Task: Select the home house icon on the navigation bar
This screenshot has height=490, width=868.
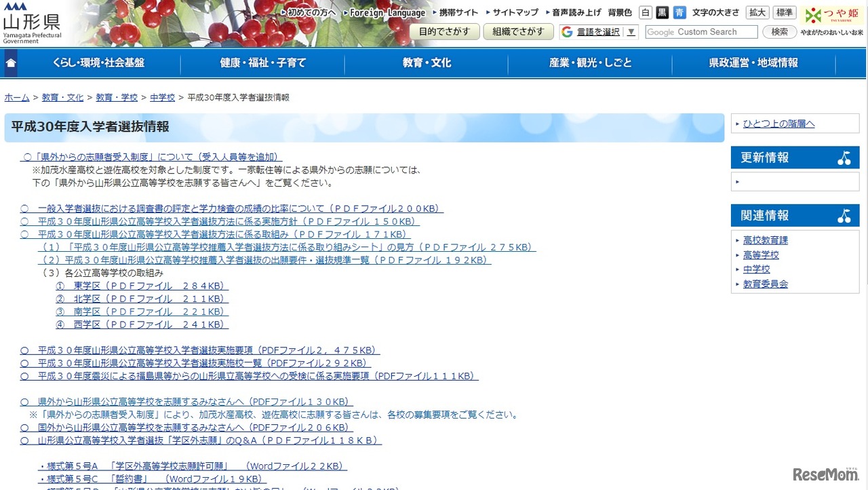Action: point(10,62)
